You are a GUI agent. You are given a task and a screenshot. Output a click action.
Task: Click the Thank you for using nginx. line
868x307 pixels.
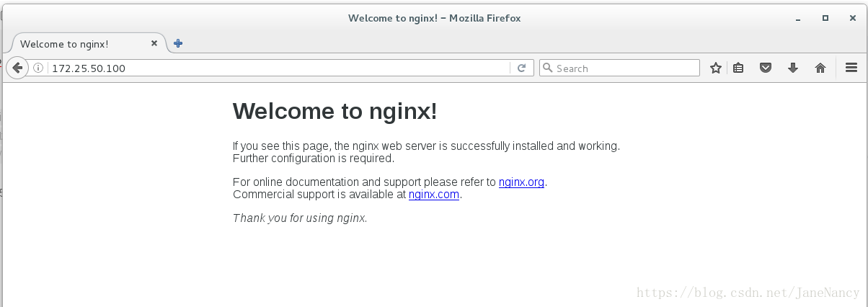(x=300, y=218)
